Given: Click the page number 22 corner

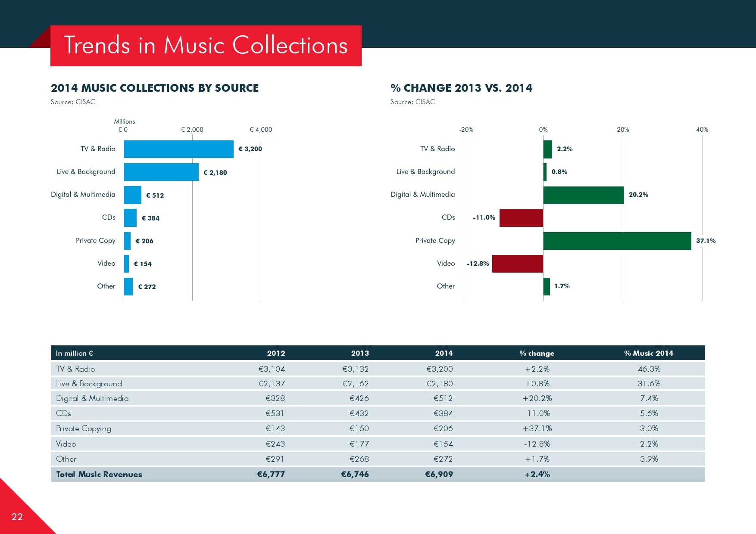Looking at the screenshot, I should click(17, 517).
